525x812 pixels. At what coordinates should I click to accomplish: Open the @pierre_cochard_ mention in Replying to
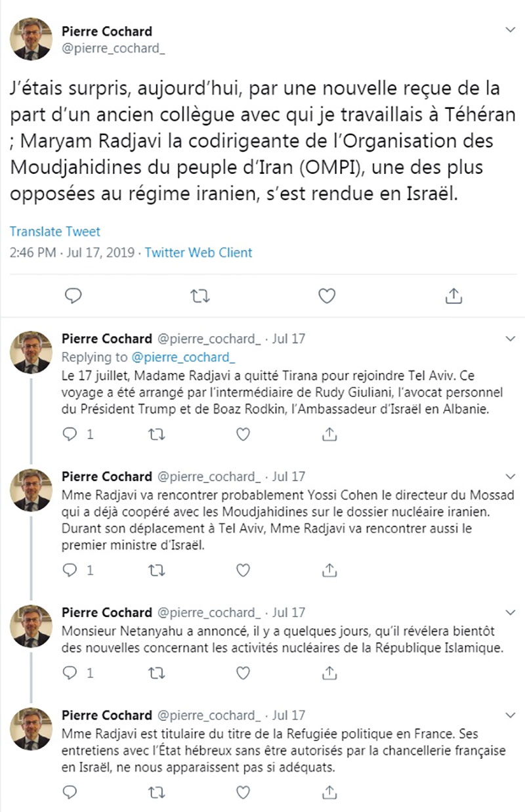[x=183, y=357]
